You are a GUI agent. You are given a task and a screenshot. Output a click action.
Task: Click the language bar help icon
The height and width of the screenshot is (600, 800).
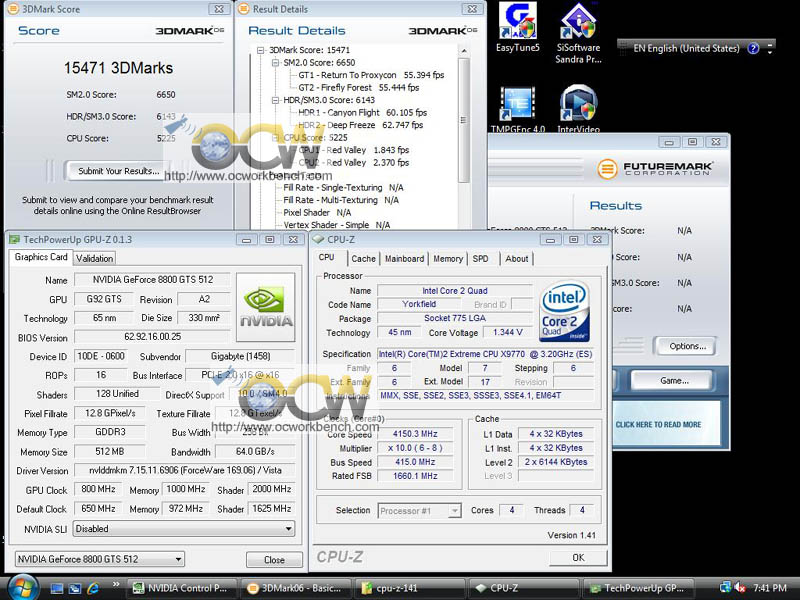[753, 48]
